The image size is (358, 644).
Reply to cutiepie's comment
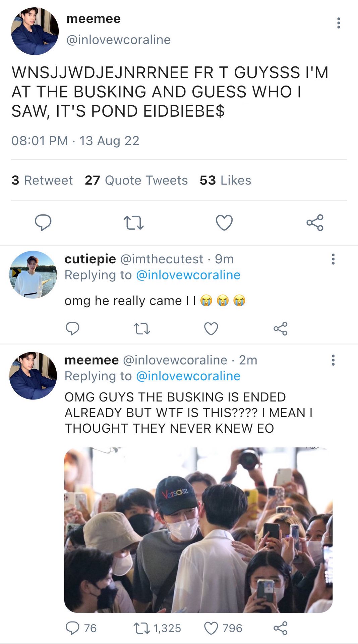point(72,328)
